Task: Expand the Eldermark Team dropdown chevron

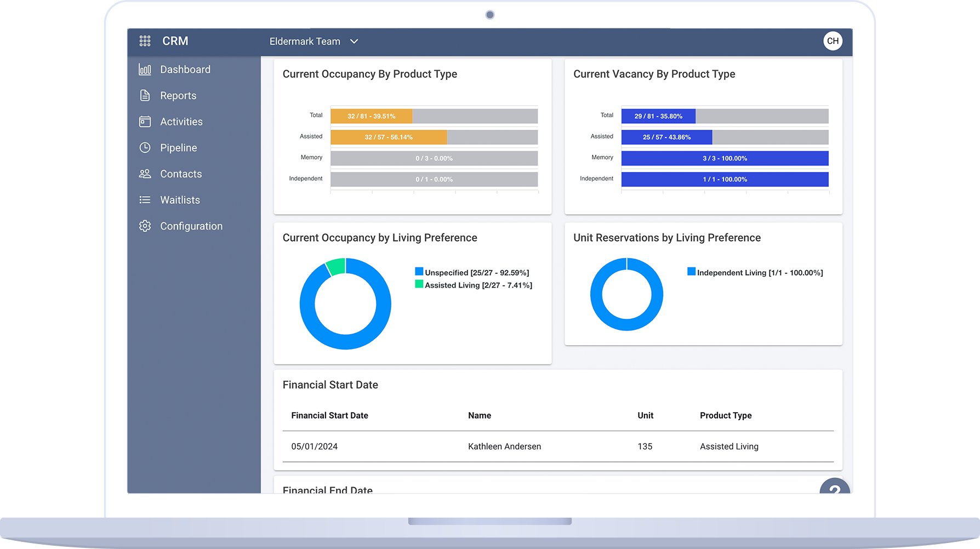Action: [x=354, y=42]
